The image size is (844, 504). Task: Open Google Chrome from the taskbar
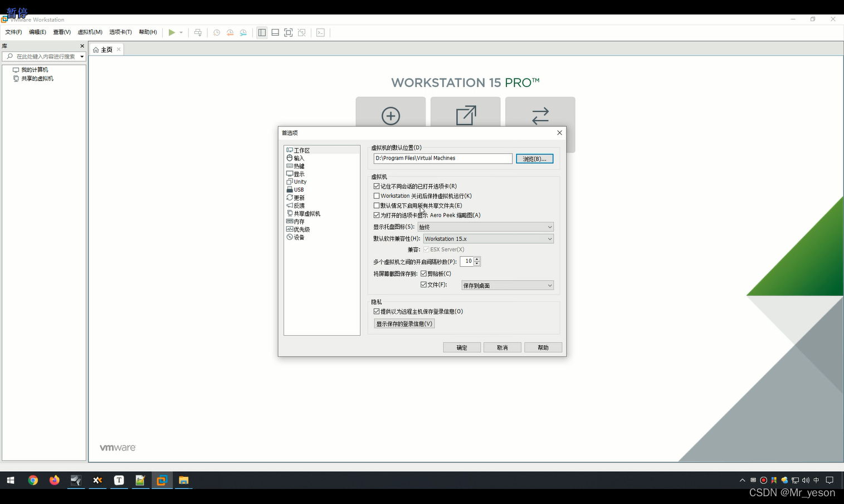click(x=33, y=480)
